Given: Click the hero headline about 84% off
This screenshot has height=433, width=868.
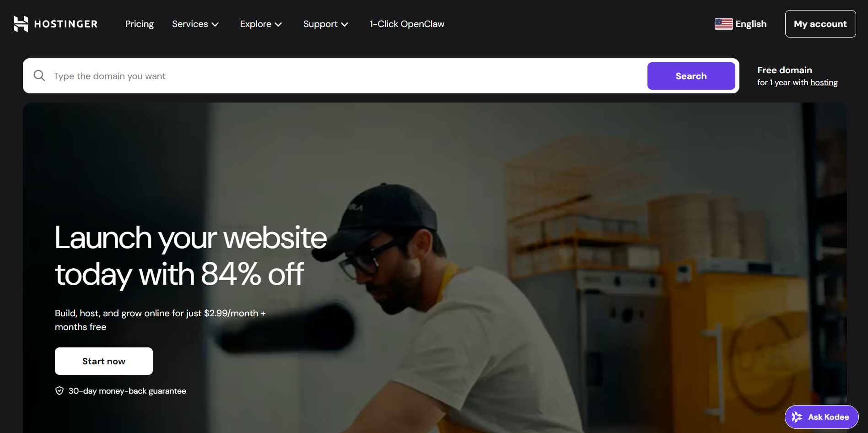Looking at the screenshot, I should tap(191, 256).
